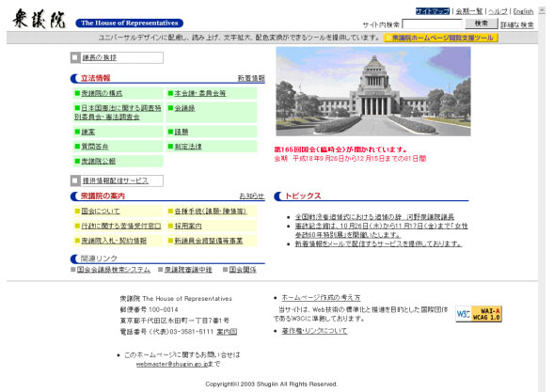Open お知らせ beside 衆議院の案内 heading
This screenshot has height=392, width=554.
(x=252, y=196)
